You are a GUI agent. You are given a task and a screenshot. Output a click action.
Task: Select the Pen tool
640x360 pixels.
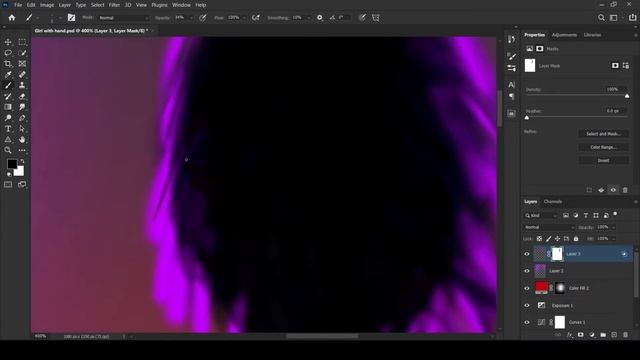[22, 118]
